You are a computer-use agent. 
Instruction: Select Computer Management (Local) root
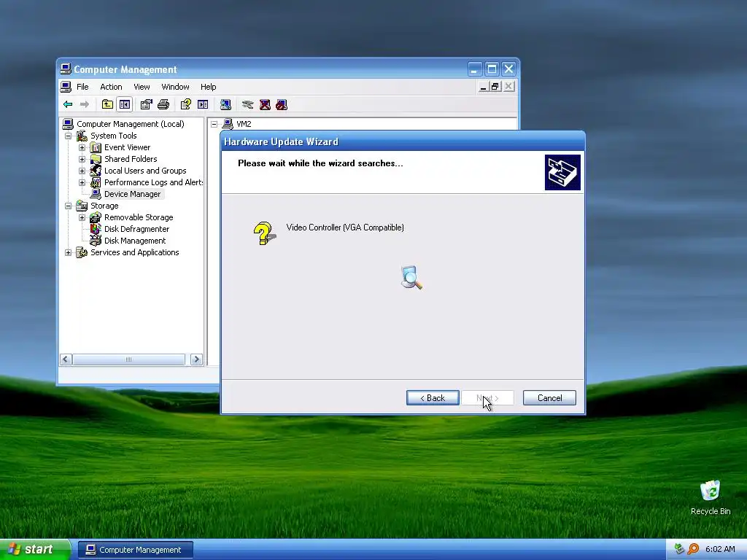coord(131,124)
